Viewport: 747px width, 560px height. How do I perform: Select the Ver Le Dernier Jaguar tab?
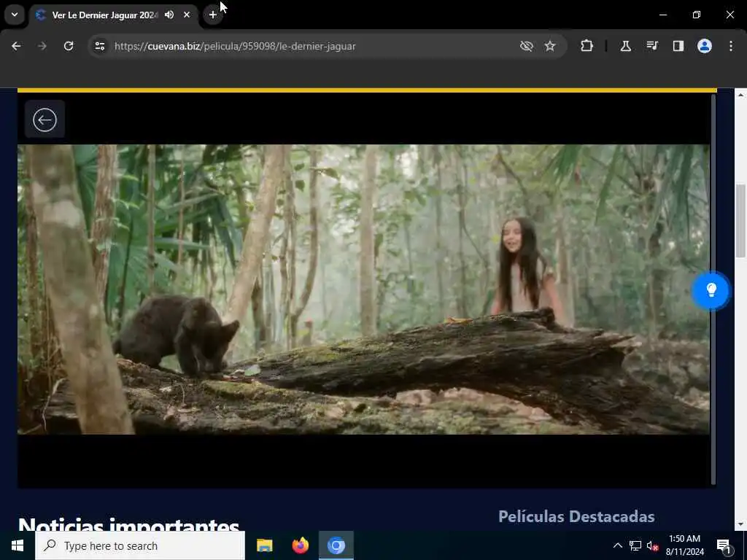point(104,15)
